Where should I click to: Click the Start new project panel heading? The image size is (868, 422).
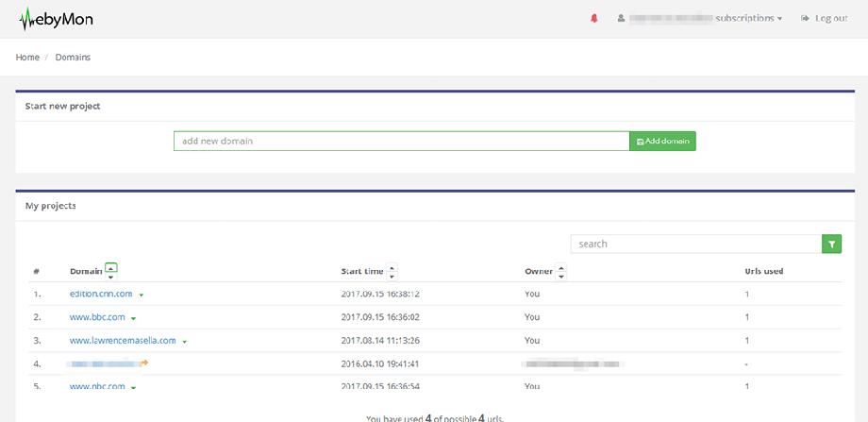(x=62, y=106)
